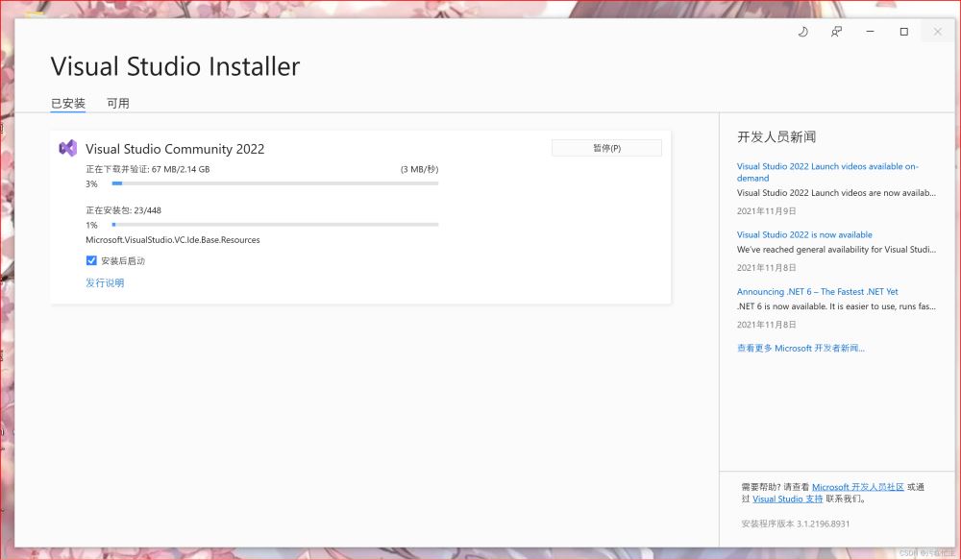Open the 发行说明 release notes link
Screen dimensions: 961x560
click(105, 282)
